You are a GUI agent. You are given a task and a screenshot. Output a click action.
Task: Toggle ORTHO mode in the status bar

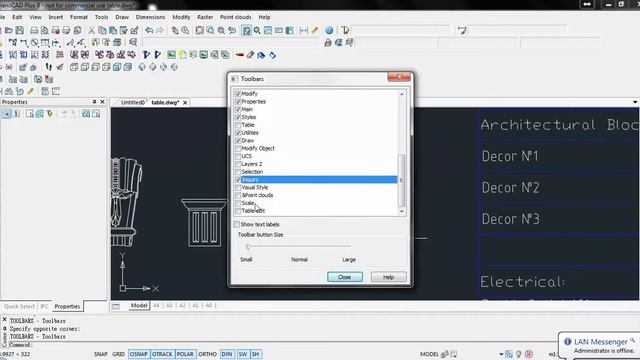[207, 354]
